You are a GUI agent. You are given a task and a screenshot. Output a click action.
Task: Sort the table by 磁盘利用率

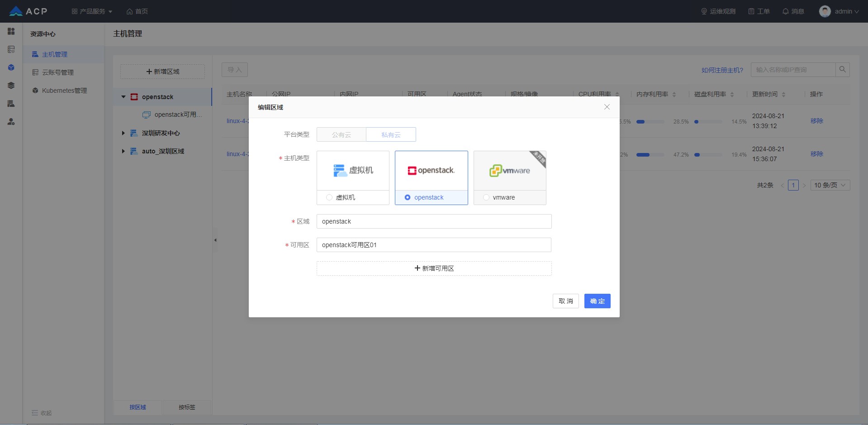tap(732, 94)
